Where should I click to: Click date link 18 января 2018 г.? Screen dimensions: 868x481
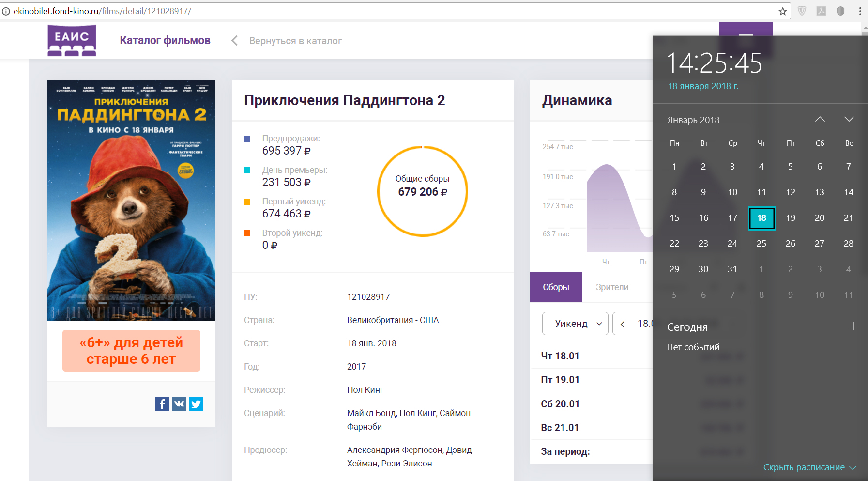point(703,86)
